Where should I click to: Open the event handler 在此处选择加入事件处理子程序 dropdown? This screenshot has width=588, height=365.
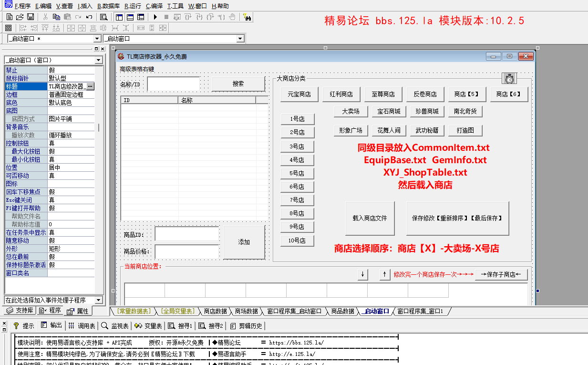pos(99,300)
